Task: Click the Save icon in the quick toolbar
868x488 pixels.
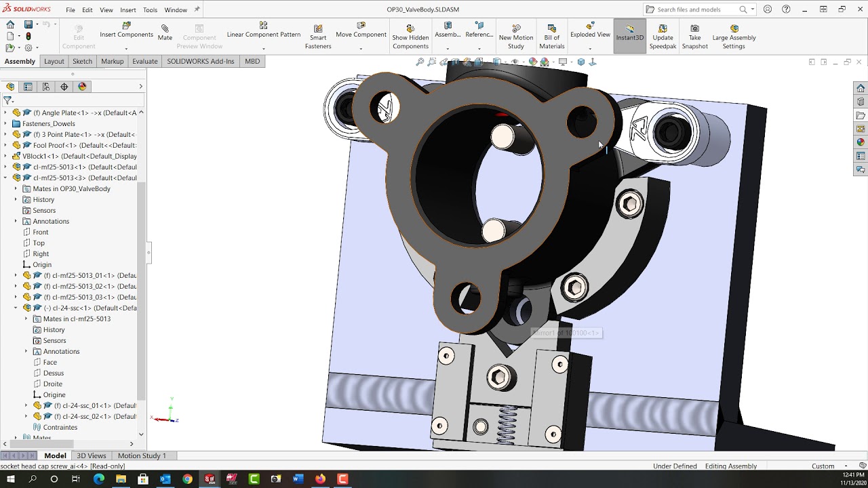Action: pyautogui.click(x=28, y=24)
